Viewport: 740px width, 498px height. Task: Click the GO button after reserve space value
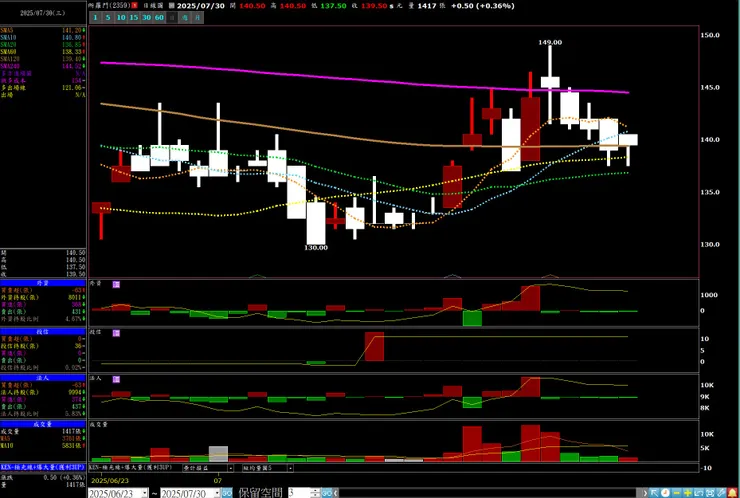tap(327, 493)
